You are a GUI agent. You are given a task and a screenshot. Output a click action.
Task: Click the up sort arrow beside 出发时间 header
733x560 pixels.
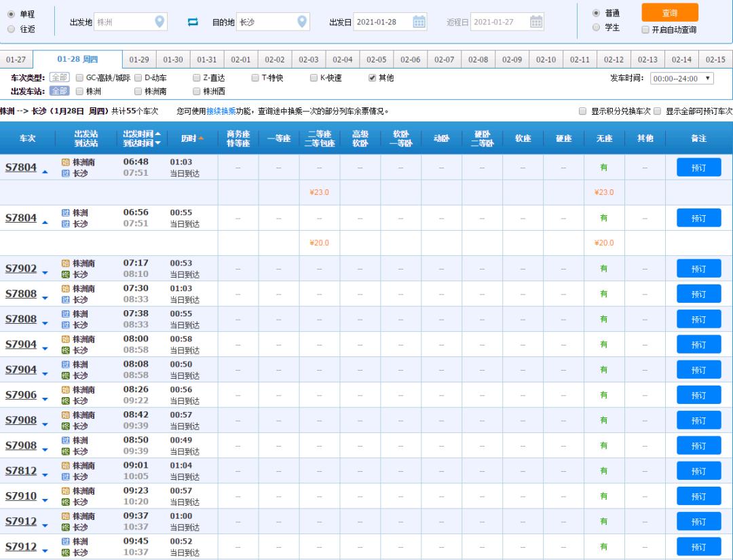point(157,134)
